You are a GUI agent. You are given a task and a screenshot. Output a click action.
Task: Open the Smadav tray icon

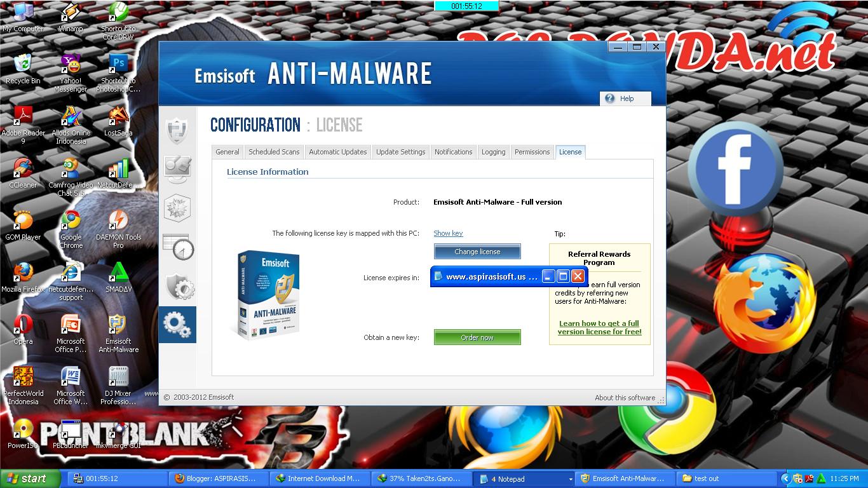[x=820, y=478]
